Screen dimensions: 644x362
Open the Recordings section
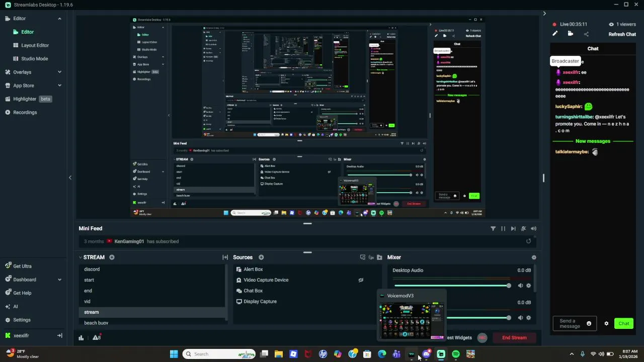pos(25,112)
